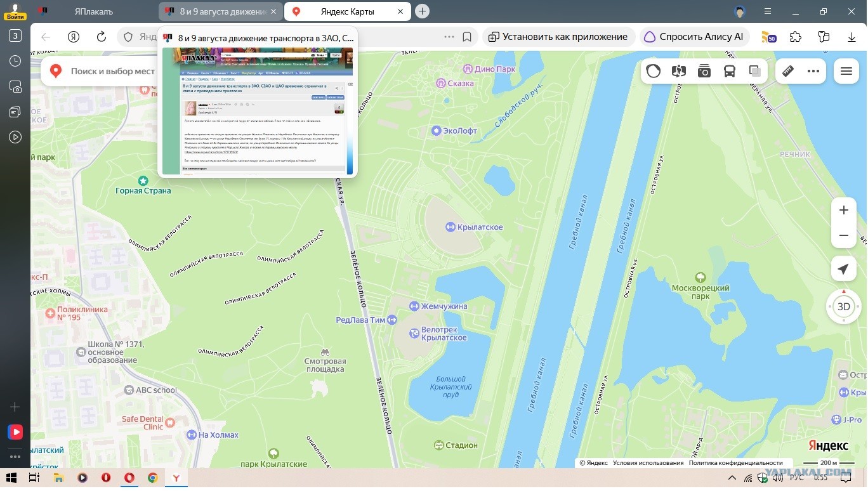Open the browser profile avatar

click(x=739, y=11)
